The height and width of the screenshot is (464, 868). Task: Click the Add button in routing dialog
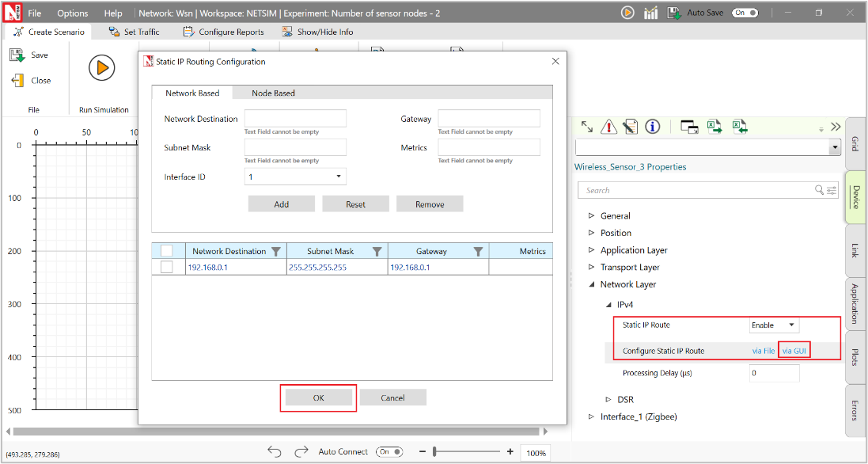(281, 204)
